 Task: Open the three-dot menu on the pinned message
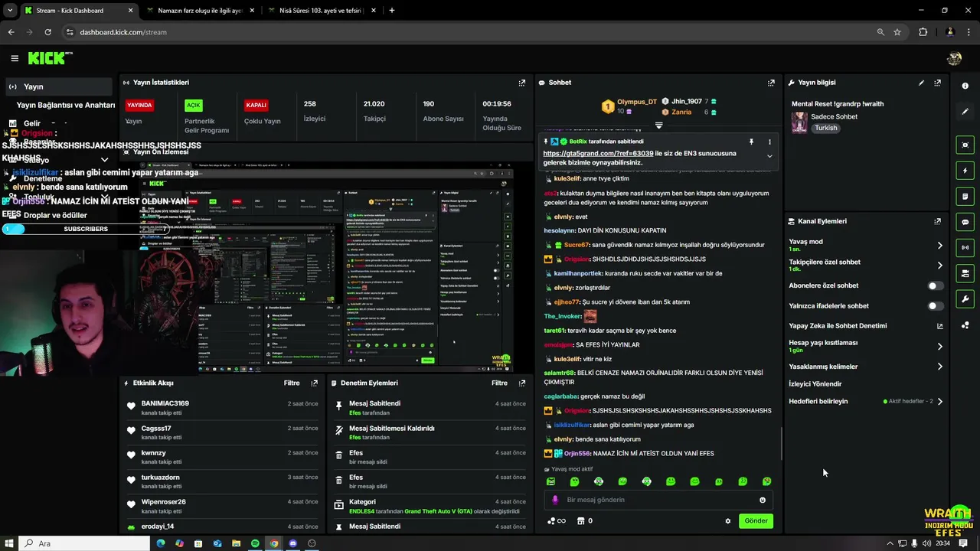pyautogui.click(x=769, y=142)
